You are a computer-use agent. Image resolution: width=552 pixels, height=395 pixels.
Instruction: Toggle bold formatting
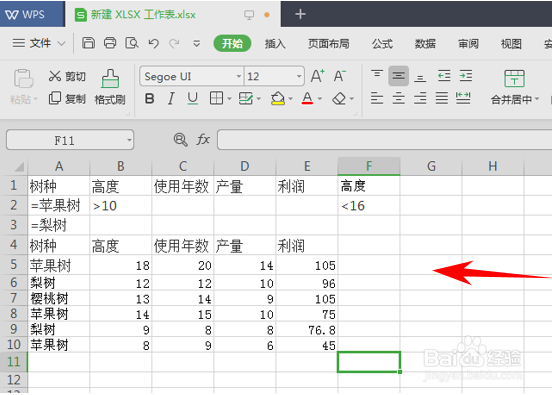point(150,99)
